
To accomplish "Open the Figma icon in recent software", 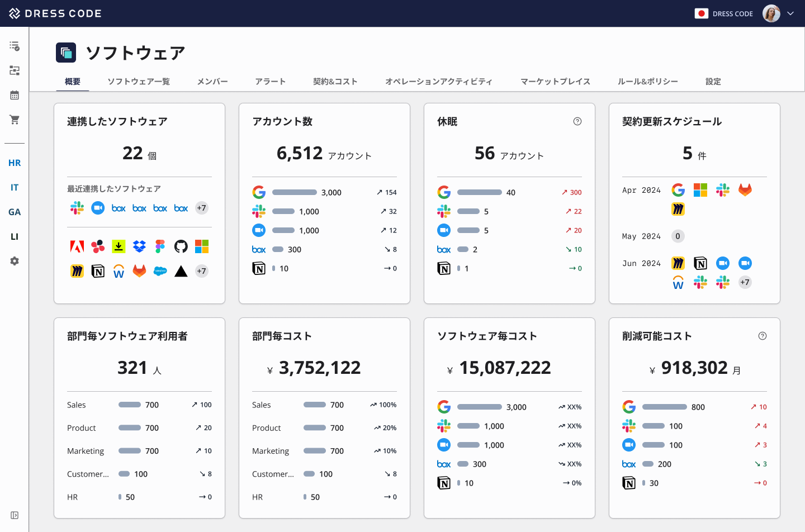I will [160, 246].
